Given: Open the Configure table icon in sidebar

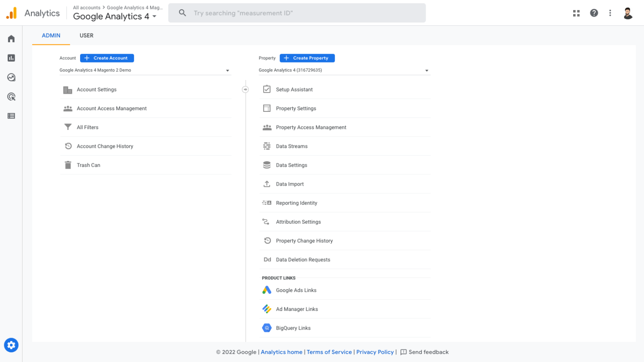Looking at the screenshot, I should (11, 116).
